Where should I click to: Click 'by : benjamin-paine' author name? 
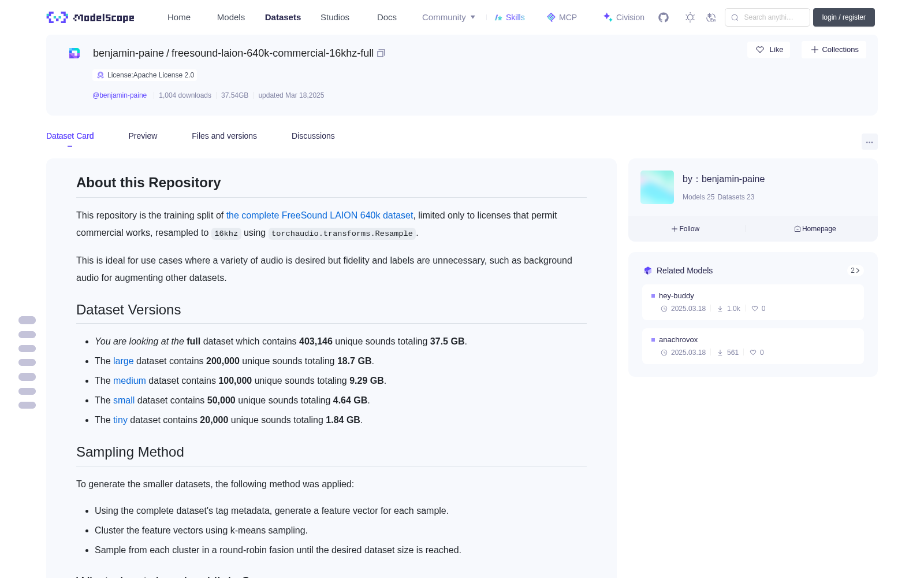(x=724, y=179)
